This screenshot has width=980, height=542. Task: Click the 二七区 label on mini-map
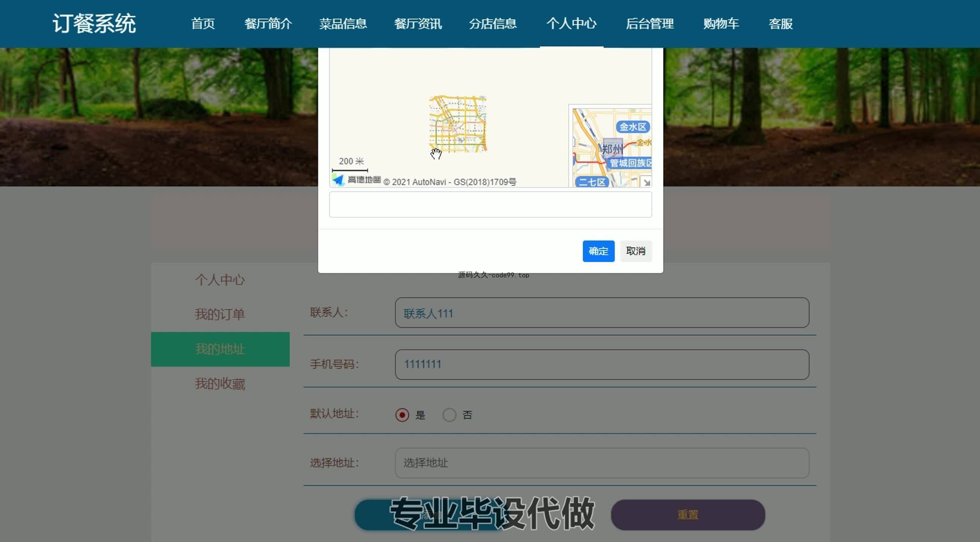(592, 182)
